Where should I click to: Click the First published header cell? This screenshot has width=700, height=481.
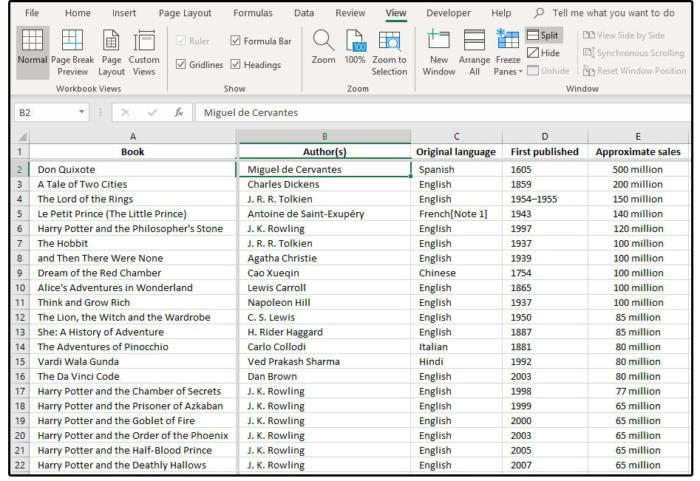[x=545, y=152]
